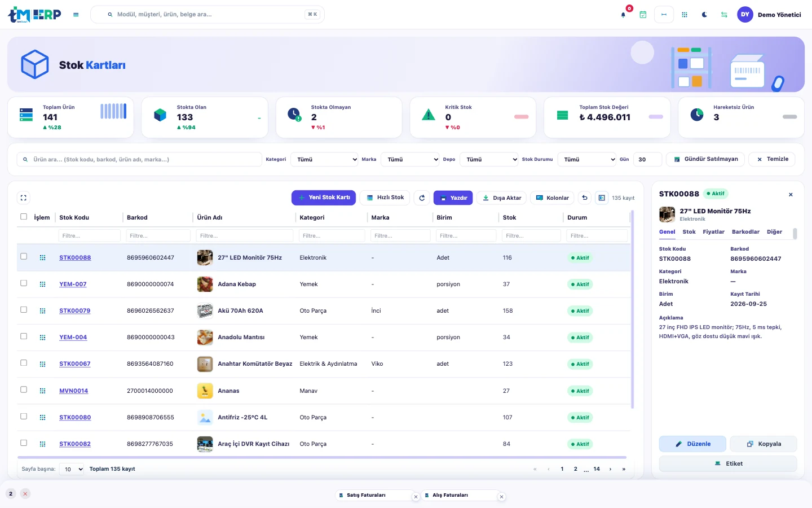Image resolution: width=812 pixels, height=508 pixels.
Task: Click the detail panel tabs scrollbar
Action: click(x=795, y=234)
